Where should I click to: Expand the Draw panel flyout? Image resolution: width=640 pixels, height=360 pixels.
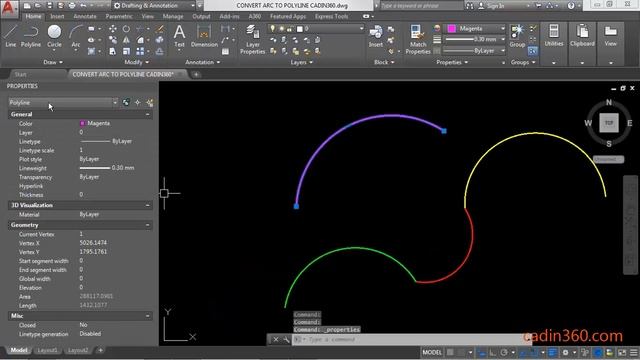(x=53, y=62)
